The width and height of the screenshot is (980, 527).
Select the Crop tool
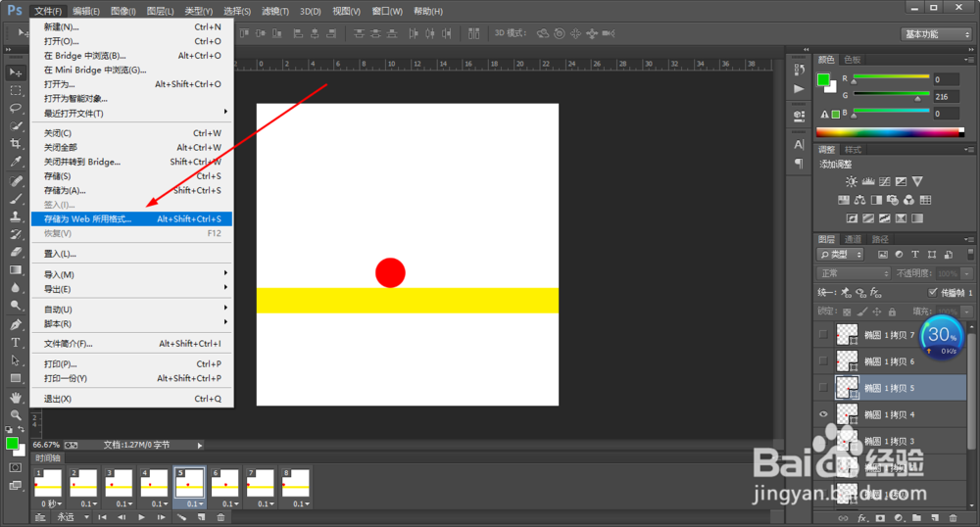click(16, 144)
